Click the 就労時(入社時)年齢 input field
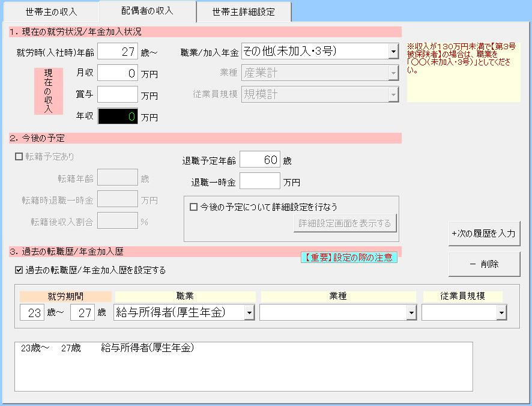This screenshot has width=532, height=406. [118, 52]
